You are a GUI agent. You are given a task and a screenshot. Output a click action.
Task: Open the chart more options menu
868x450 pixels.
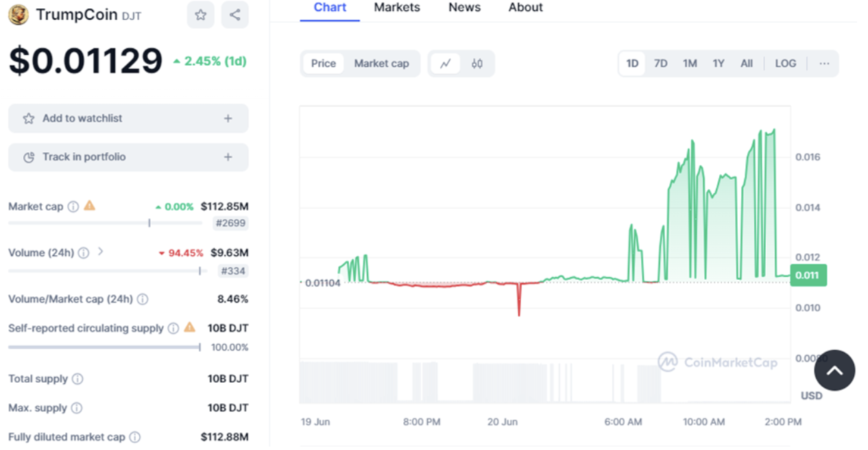824,64
